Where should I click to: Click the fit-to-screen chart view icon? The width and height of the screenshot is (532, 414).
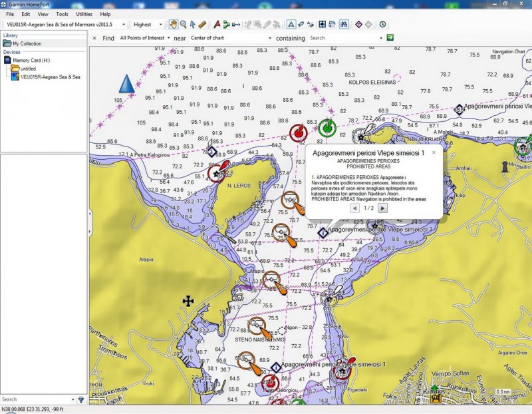[x=323, y=25]
